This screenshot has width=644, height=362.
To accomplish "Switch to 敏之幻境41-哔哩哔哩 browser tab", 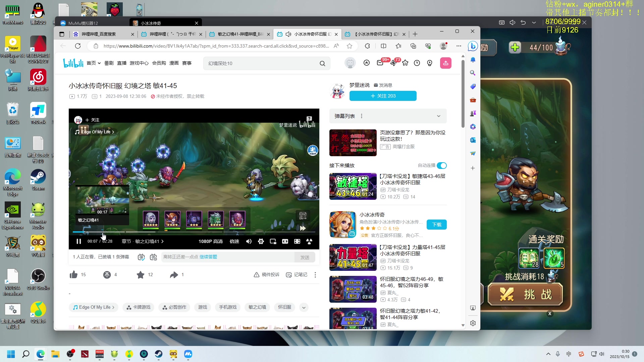I will [239, 34].
